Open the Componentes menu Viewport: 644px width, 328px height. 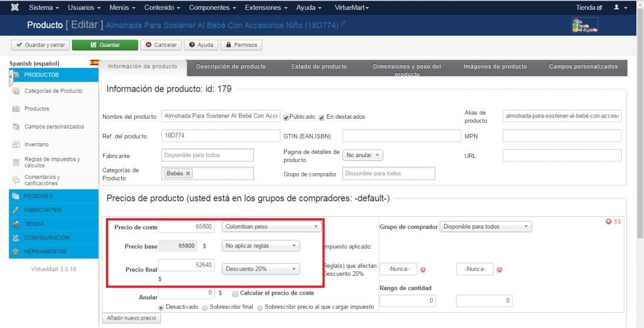coord(213,8)
